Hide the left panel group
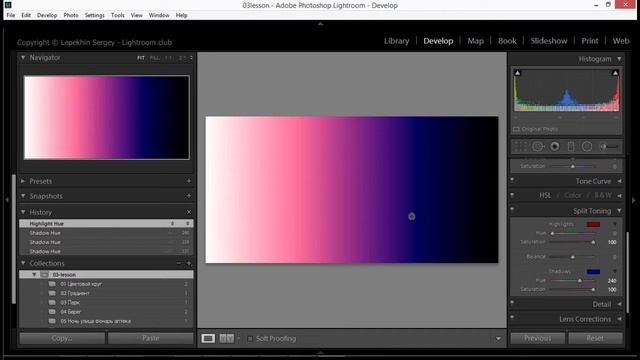 [7, 200]
